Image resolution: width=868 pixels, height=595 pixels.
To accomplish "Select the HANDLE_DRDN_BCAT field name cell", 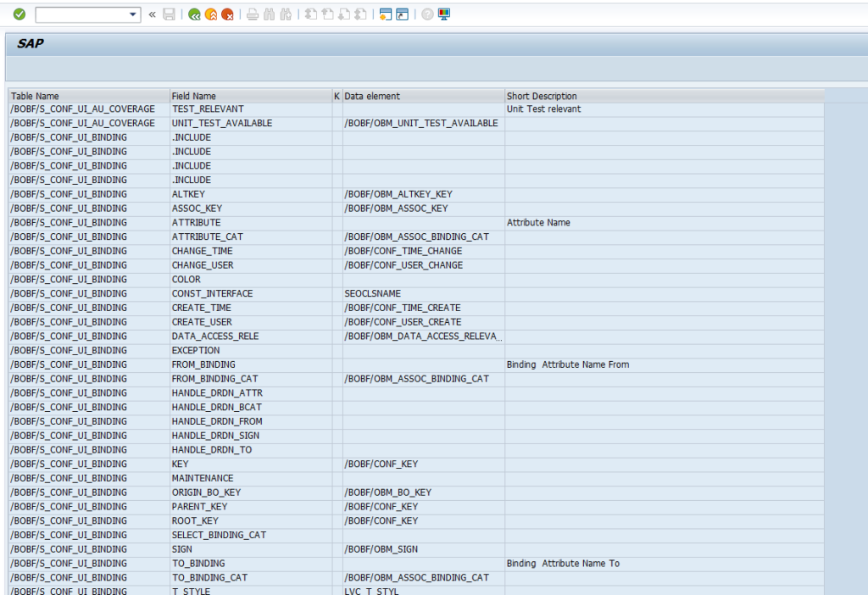I will 251,408.
